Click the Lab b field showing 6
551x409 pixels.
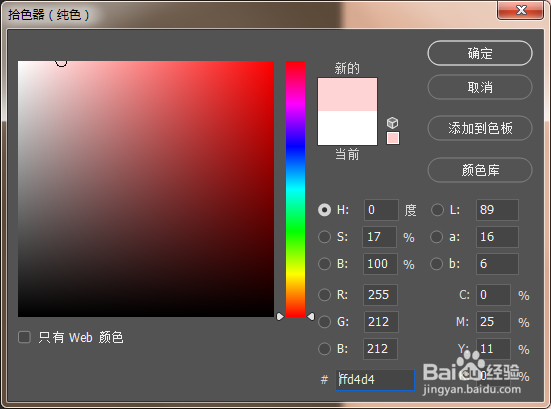497,264
